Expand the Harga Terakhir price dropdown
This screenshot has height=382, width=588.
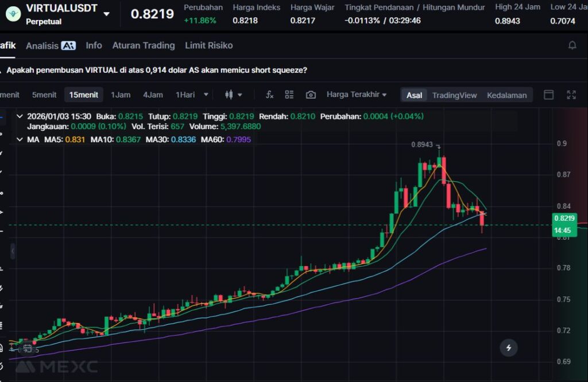[x=357, y=95]
